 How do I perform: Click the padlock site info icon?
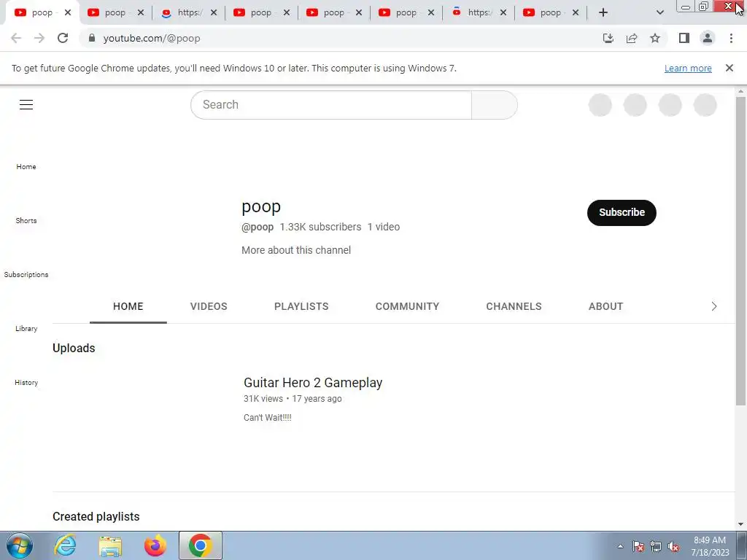pyautogui.click(x=92, y=38)
